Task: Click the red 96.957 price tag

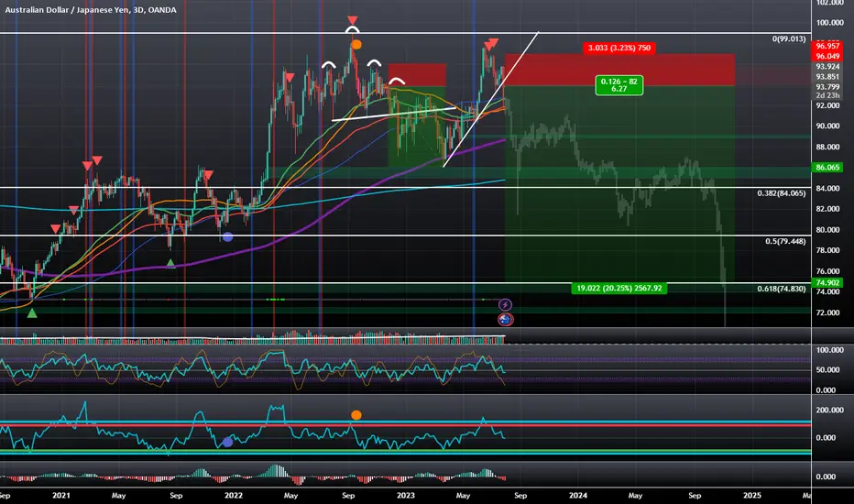Action: click(827, 47)
